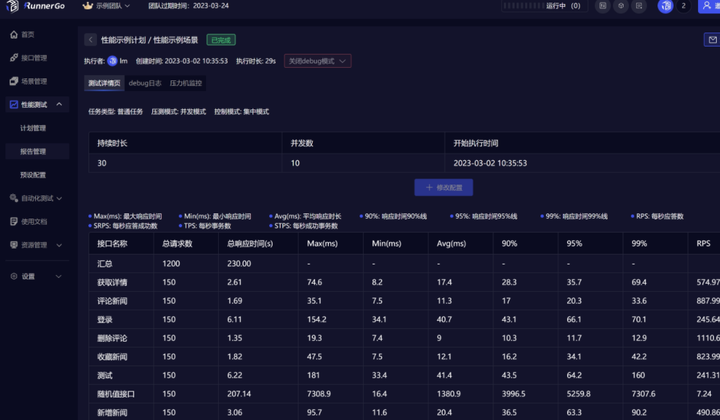Switch to the 测试详情页 tab

tap(104, 83)
